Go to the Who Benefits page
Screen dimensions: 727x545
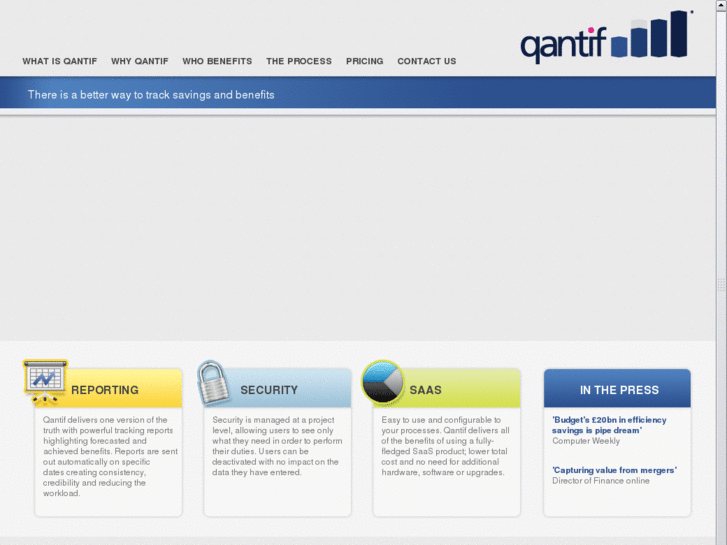pos(217,61)
